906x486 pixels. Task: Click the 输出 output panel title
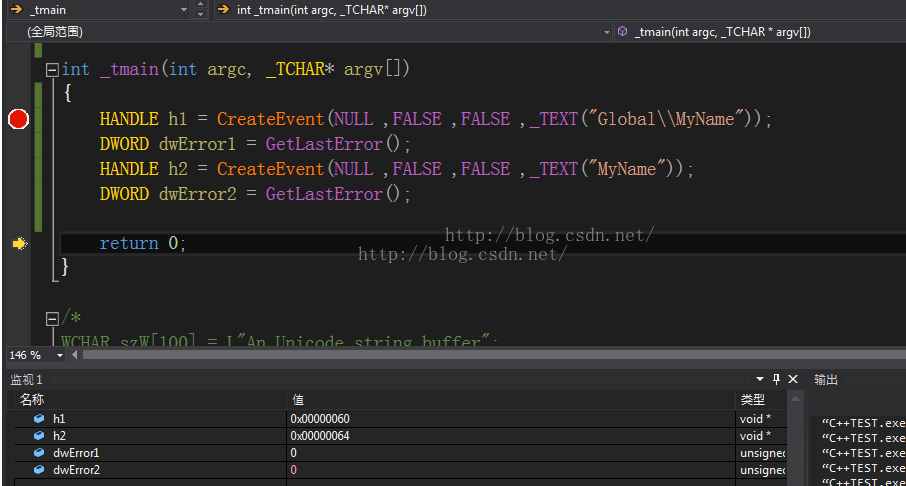(x=826, y=380)
